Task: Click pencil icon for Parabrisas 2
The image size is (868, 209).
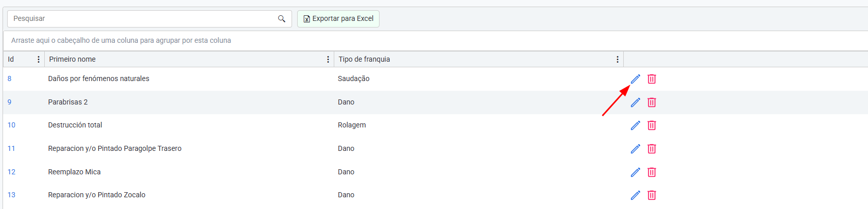Action: [635, 102]
